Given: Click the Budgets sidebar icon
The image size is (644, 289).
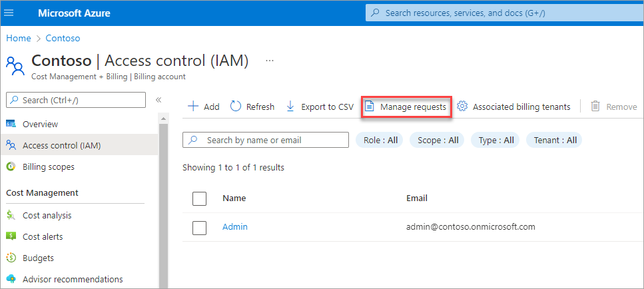Looking at the screenshot, I should [x=11, y=258].
